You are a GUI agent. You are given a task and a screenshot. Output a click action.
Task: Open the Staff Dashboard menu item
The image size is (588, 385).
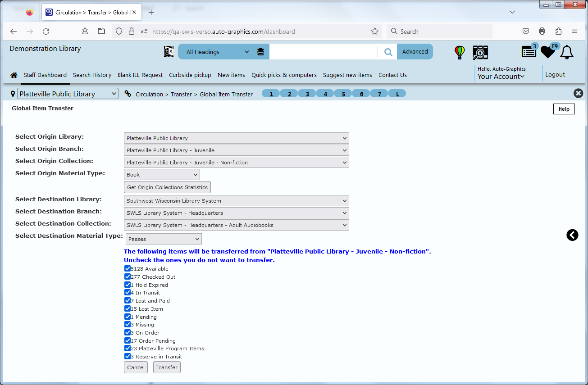click(x=45, y=75)
